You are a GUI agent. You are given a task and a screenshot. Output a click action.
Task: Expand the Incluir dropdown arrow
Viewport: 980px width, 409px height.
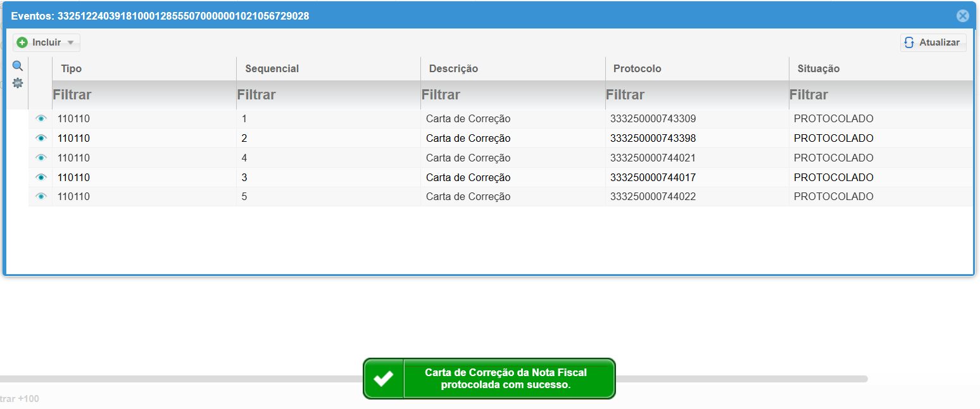tap(70, 43)
